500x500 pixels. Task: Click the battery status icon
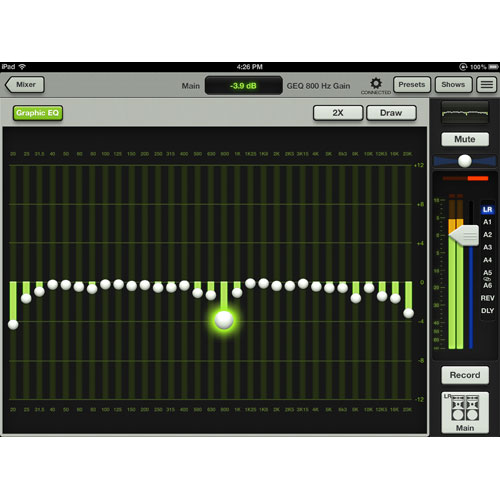[493, 67]
